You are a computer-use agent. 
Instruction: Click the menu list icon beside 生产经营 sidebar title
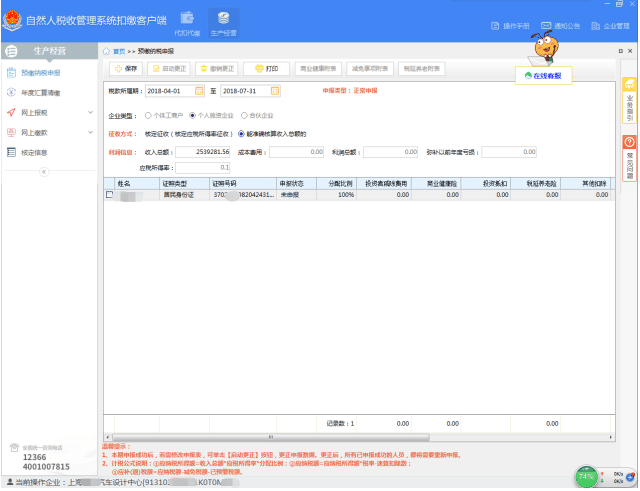11,51
